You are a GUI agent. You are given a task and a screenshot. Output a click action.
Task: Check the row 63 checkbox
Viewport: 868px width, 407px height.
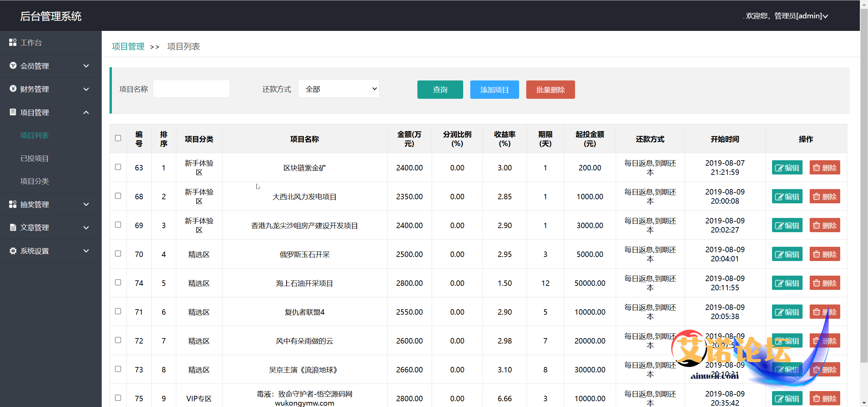[118, 167]
